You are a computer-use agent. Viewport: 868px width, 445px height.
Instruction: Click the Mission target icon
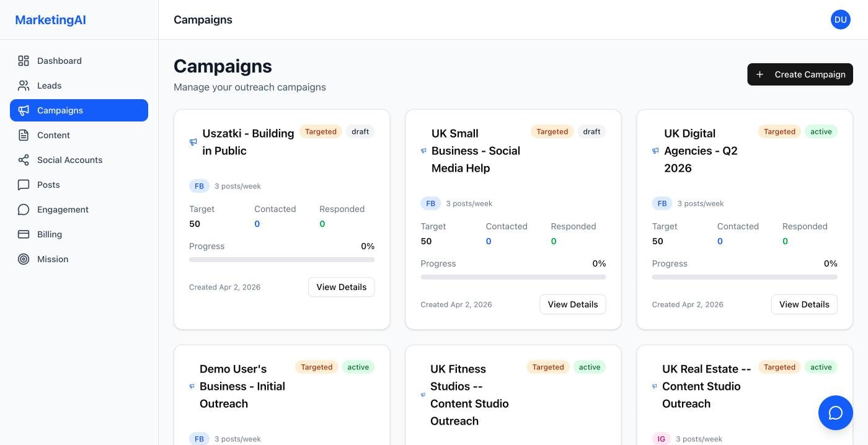coord(24,258)
